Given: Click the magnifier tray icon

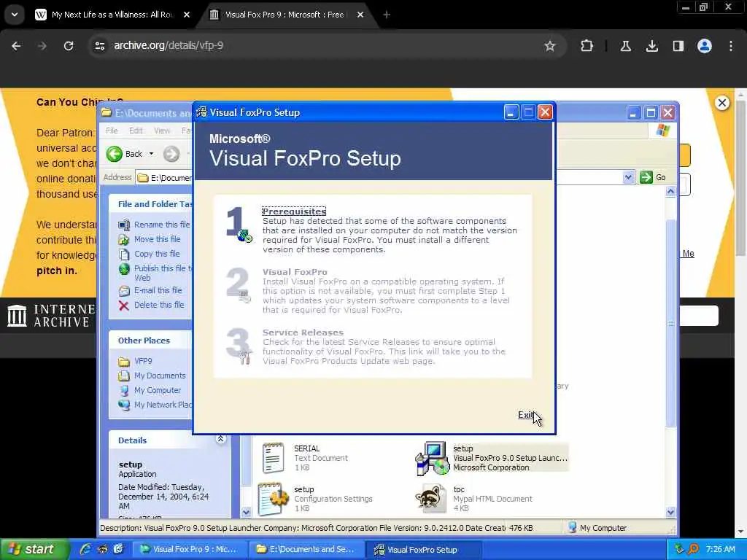Looking at the screenshot, I should point(693,549).
